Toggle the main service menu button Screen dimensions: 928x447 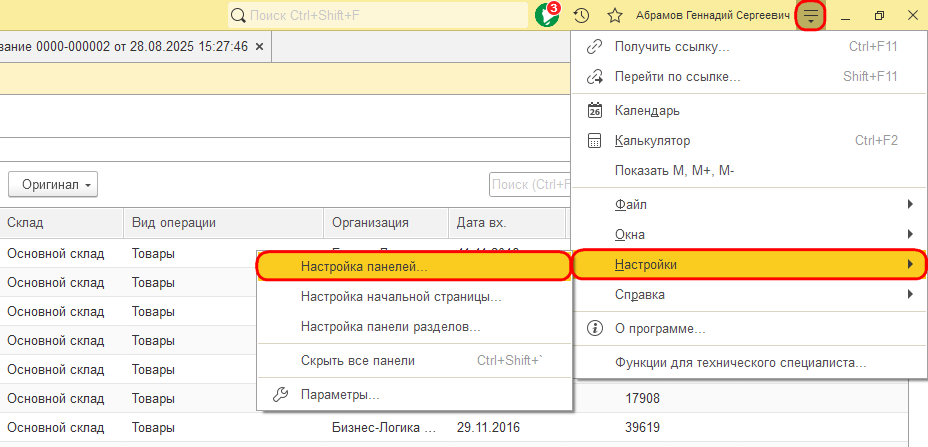point(811,15)
